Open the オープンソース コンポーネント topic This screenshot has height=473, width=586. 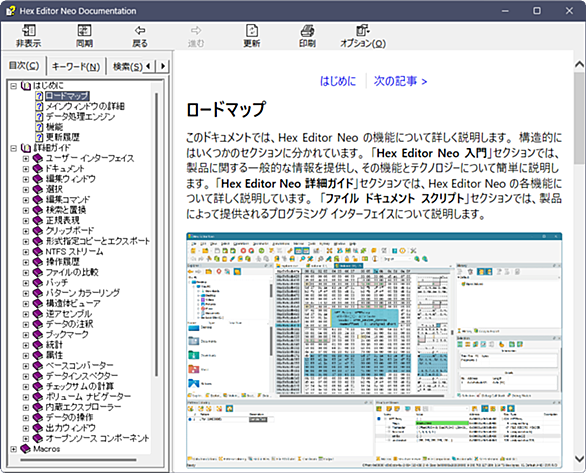(97, 438)
